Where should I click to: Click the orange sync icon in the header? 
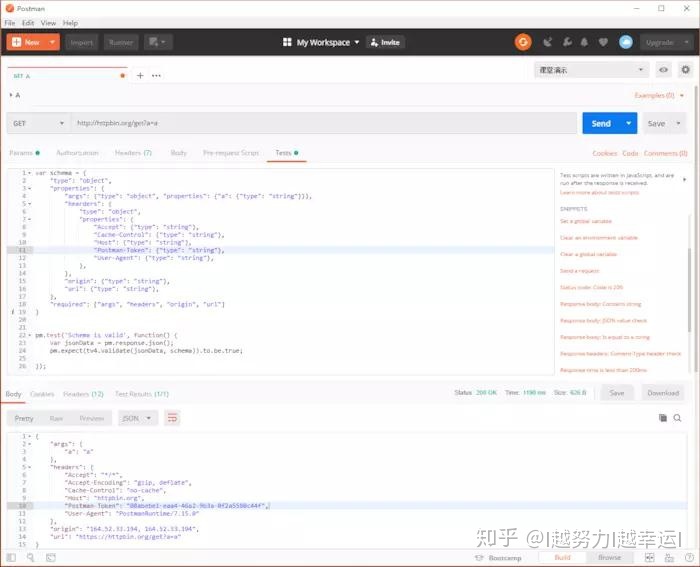tap(523, 42)
